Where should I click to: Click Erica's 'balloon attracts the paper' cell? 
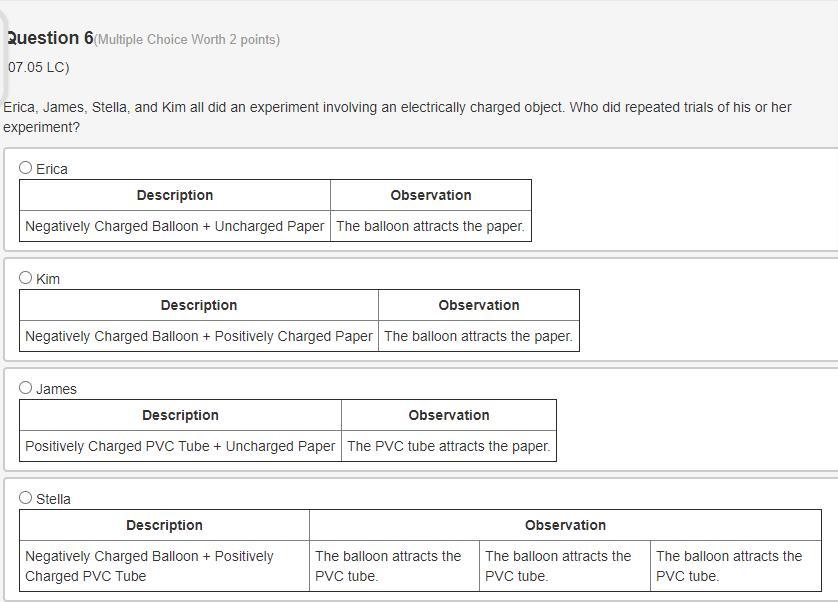[431, 226]
